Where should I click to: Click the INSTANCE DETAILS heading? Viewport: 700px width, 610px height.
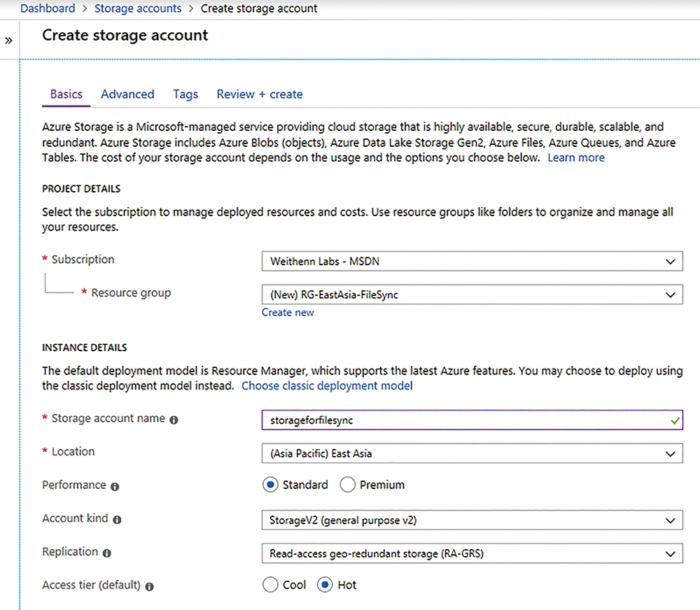85,348
